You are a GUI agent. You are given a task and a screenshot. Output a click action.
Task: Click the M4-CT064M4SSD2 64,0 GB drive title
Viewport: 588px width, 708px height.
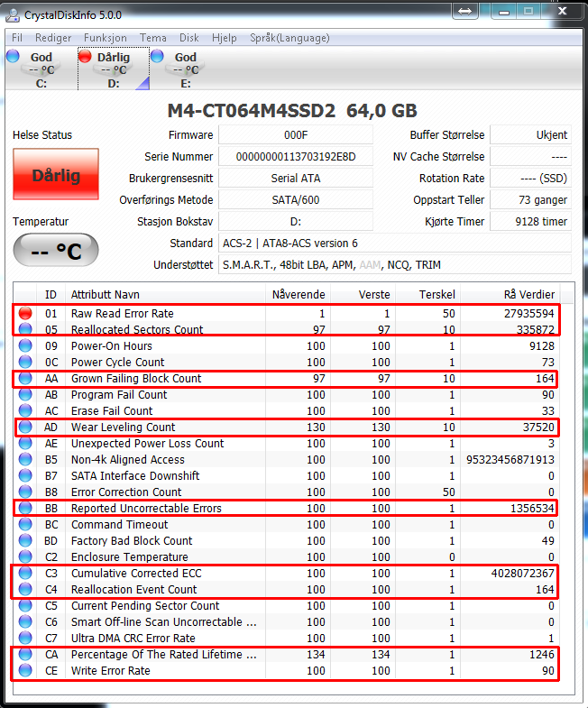(292, 111)
